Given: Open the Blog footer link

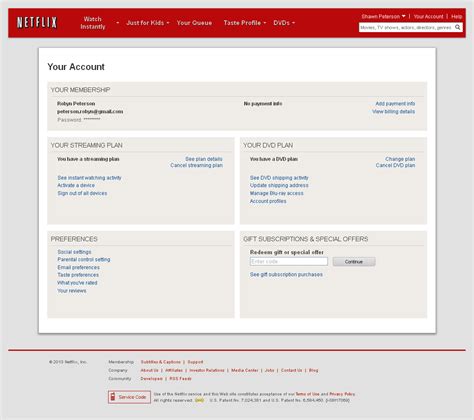Looking at the screenshot, I should (x=313, y=370).
